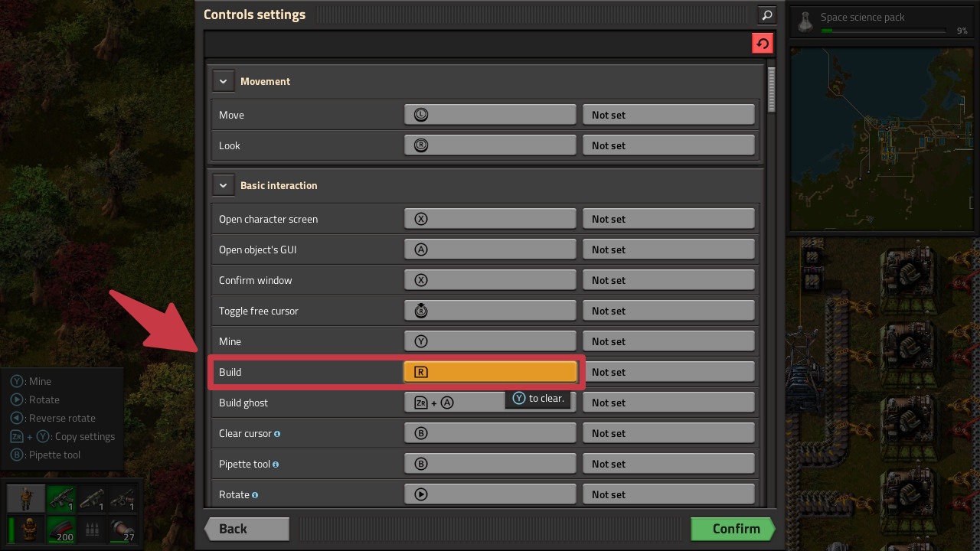The image size is (980, 551).
Task: Click the Rotate info icon
Action: point(255,495)
